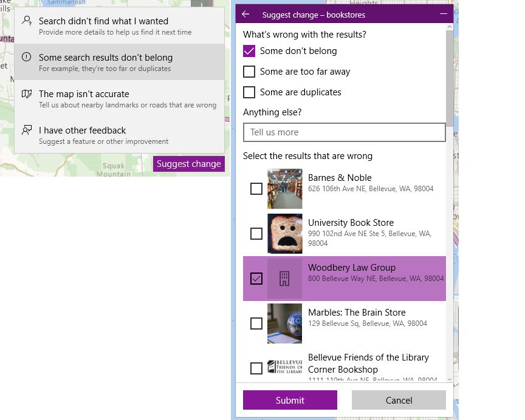Viewport: 525px width, 420px height.
Task: Click the University Book Store toast thumbnail
Action: tap(284, 234)
